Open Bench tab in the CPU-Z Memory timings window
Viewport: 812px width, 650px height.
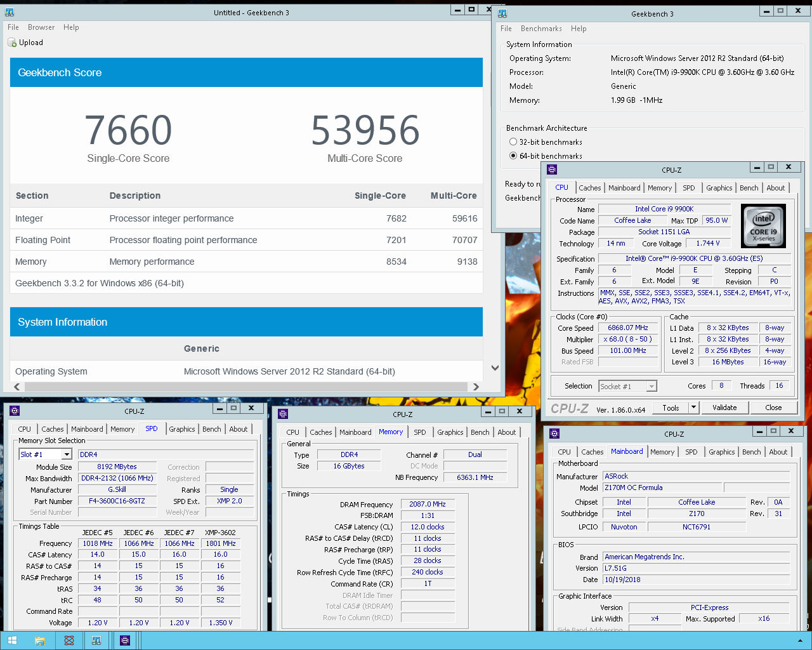click(x=480, y=432)
